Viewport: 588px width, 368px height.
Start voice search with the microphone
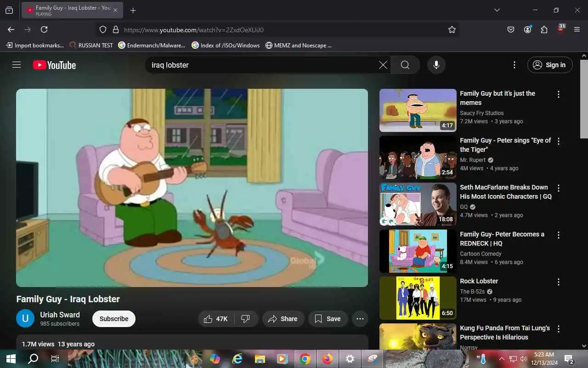point(436,65)
